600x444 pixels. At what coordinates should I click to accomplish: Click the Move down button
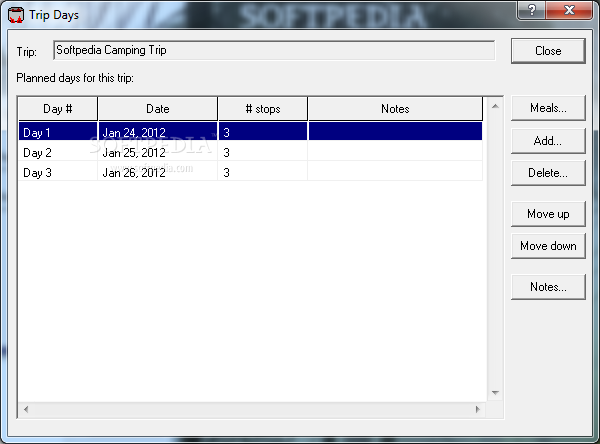(x=548, y=246)
